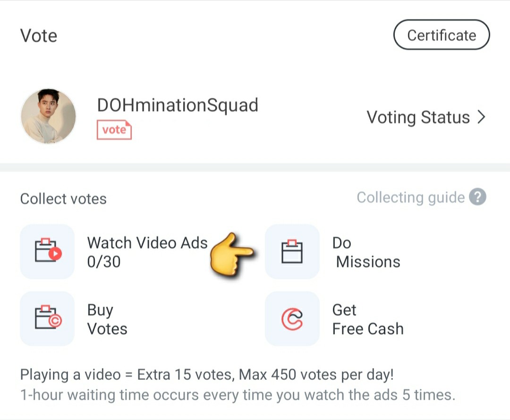Click the DOHminationSquad username
Screen dimensions: 510x420
tap(178, 105)
